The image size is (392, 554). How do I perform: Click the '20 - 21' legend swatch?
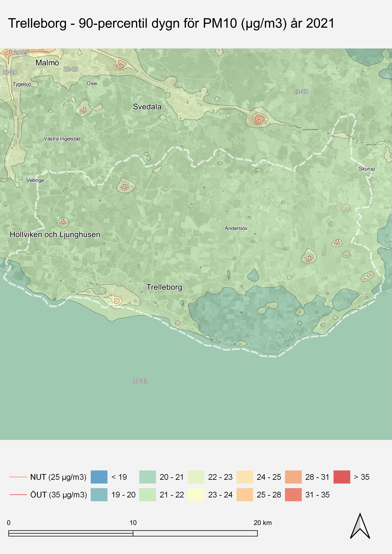(x=147, y=477)
